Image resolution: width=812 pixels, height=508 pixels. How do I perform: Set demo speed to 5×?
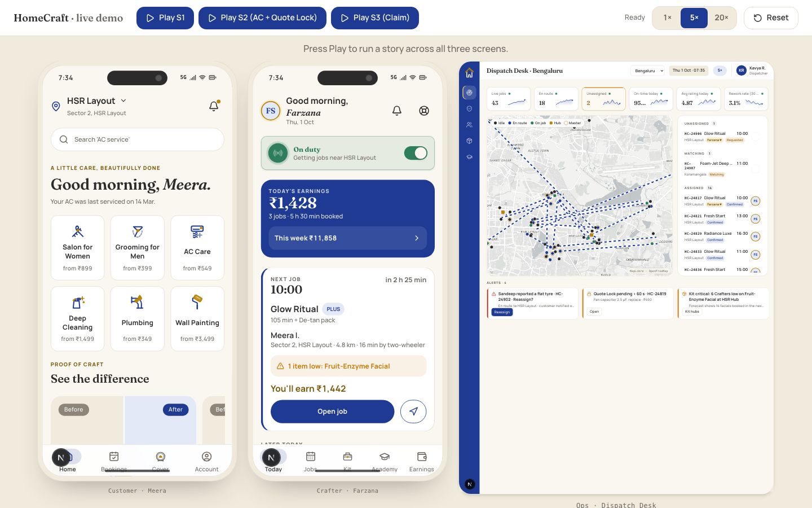[x=694, y=18]
